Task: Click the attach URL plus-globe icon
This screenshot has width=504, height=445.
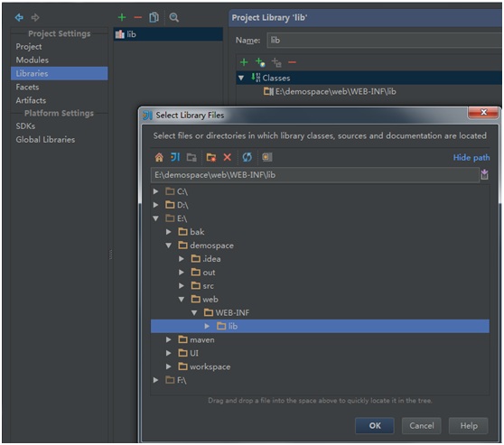Action: [260, 62]
